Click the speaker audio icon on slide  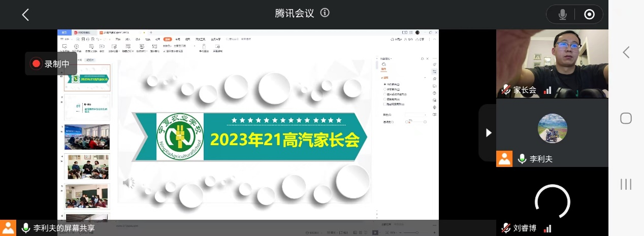coord(128,182)
